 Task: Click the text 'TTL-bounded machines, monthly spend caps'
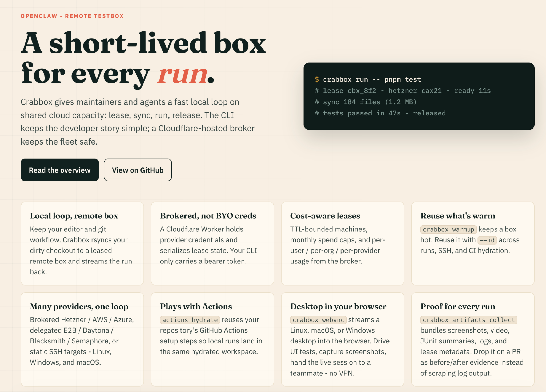(338, 245)
